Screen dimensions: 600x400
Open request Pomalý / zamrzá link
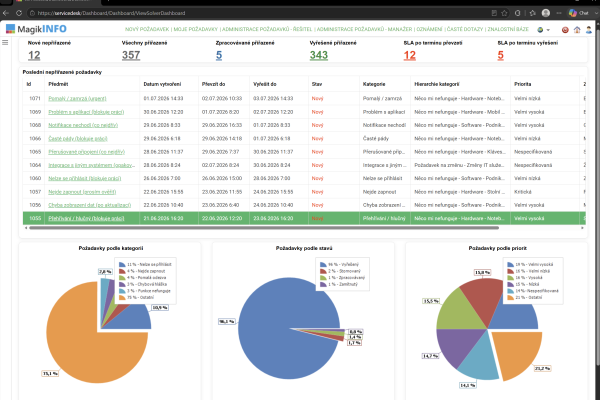pos(77,98)
